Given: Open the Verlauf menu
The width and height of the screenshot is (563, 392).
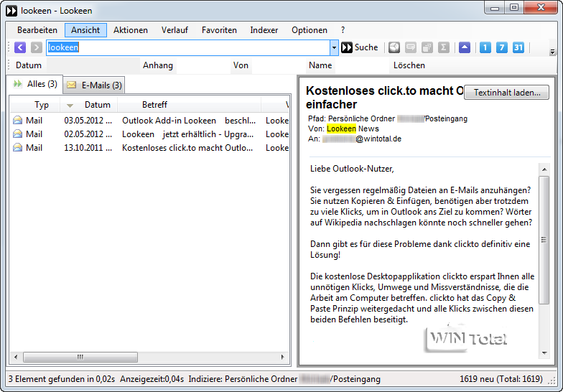Looking at the screenshot, I should [x=175, y=30].
